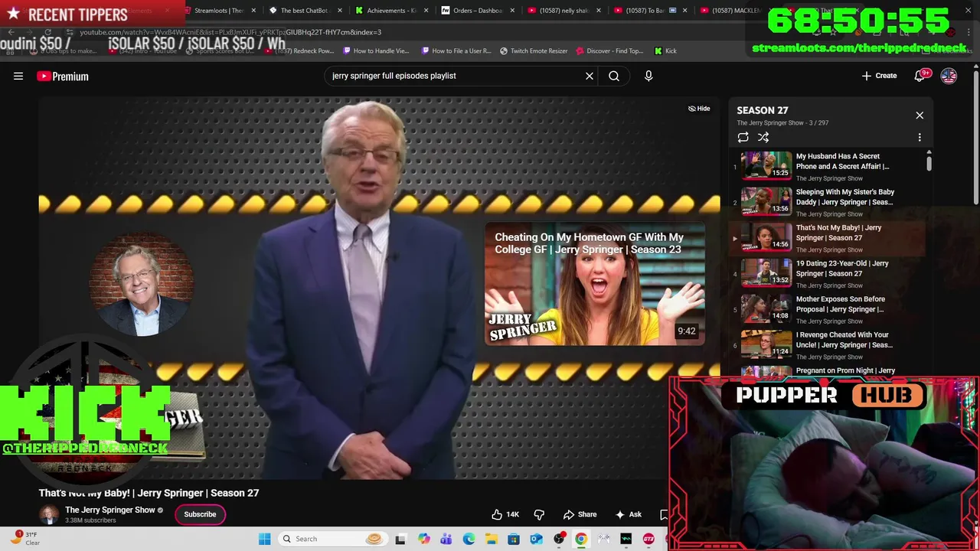Open 'How to File a User R...' bookmark
The height and width of the screenshot is (551, 980).
[456, 51]
